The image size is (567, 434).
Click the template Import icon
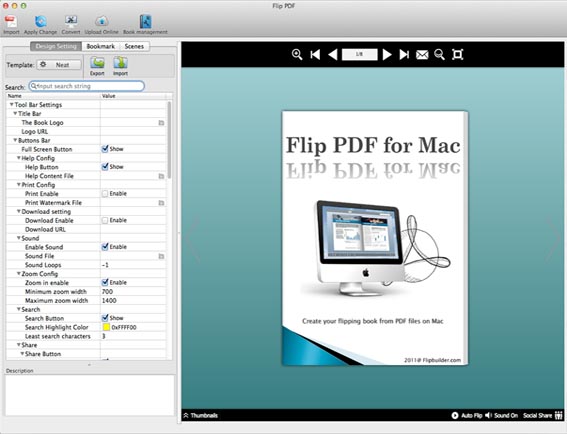point(120,63)
